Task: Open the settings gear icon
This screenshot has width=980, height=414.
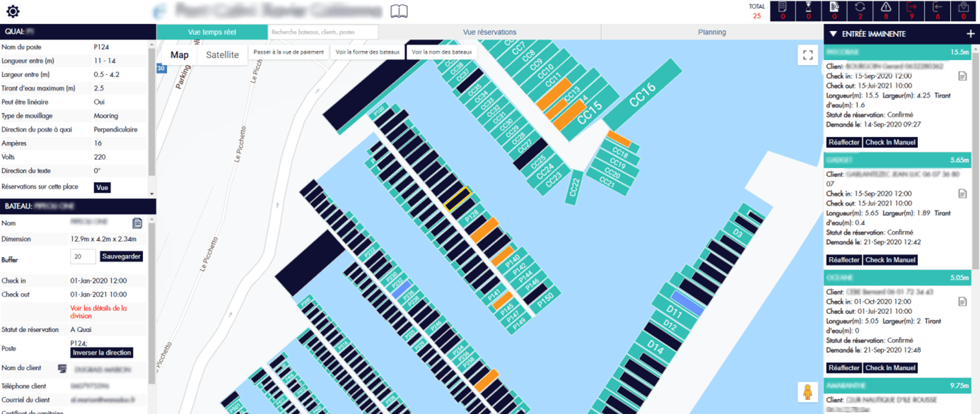Action: pos(13,11)
